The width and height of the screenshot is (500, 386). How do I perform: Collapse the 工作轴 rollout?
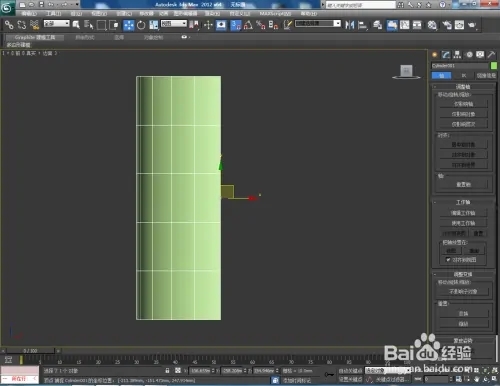tap(463, 202)
